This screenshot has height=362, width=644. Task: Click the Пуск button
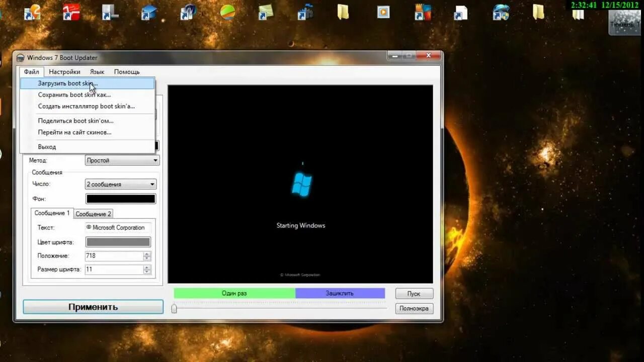(x=414, y=294)
